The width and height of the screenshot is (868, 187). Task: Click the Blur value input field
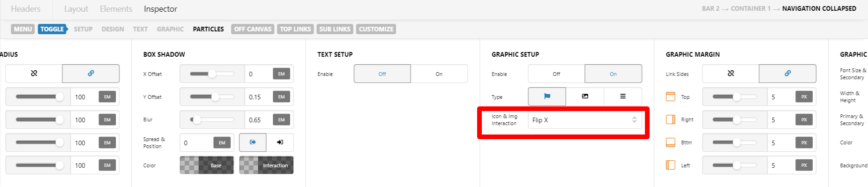coord(259,120)
